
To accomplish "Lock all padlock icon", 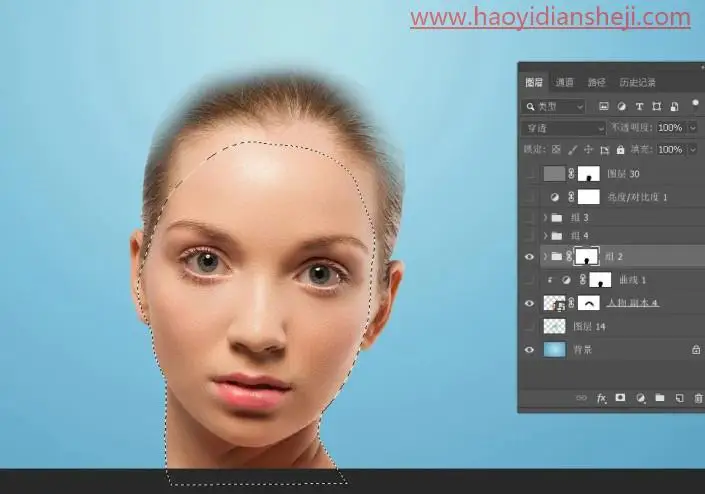I will 620,150.
